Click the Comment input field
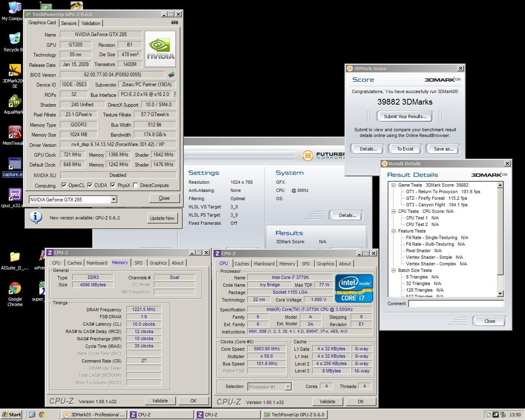 (456, 304)
